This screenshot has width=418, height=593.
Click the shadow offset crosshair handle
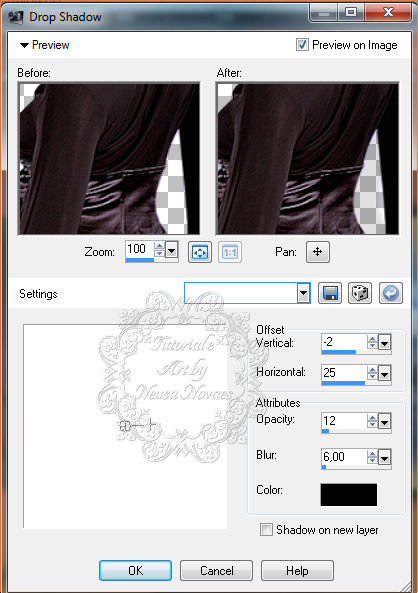(x=151, y=425)
